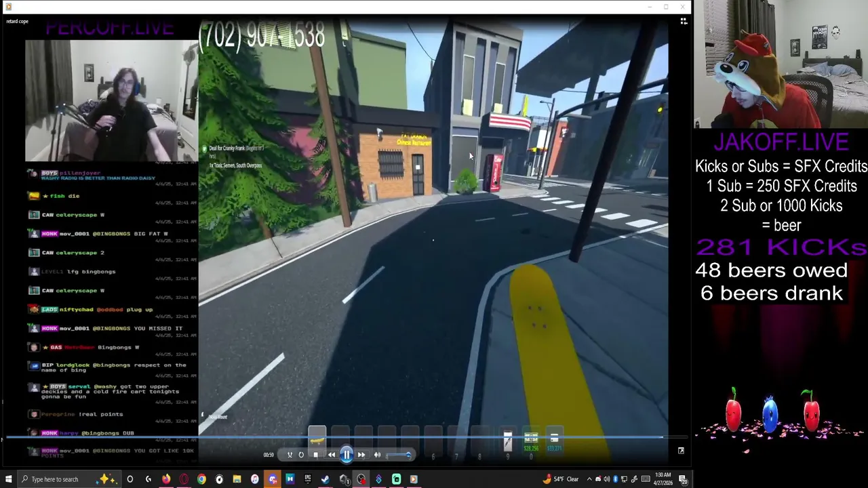Rewind using the previous button
The width and height of the screenshot is (868, 488).
click(x=331, y=455)
